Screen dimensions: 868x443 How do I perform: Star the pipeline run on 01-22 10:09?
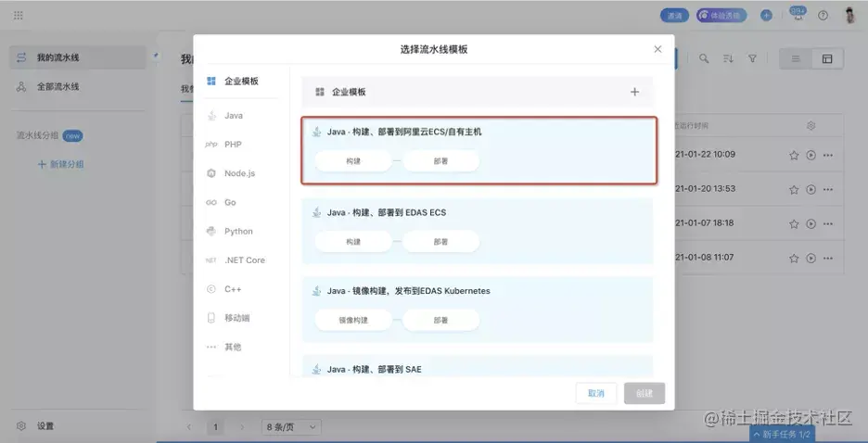[x=794, y=156]
